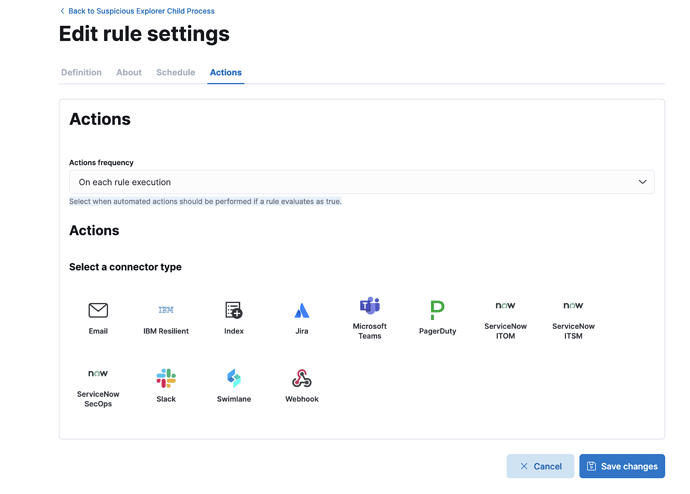Image resolution: width=690 pixels, height=494 pixels.
Task: Choose the ServiceNow ITSM connector
Action: (x=573, y=307)
